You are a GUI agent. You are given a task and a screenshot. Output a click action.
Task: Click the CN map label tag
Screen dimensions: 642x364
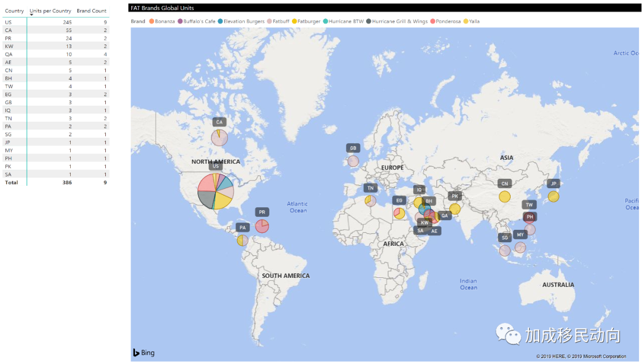505,183
